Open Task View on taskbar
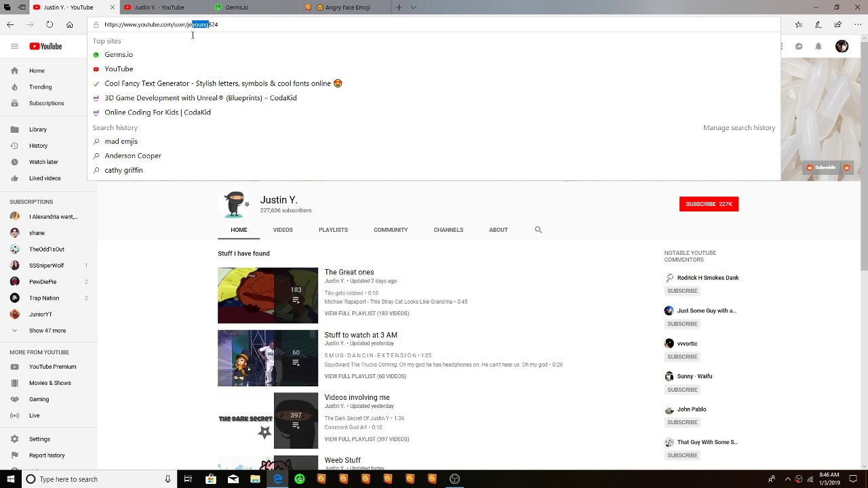Viewport: 868px width, 488px height. pos(188,479)
